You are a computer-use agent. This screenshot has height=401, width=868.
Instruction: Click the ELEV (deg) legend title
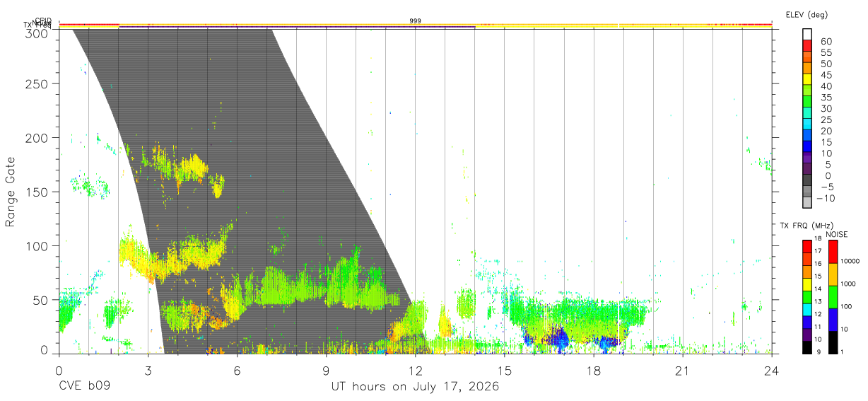point(807,14)
